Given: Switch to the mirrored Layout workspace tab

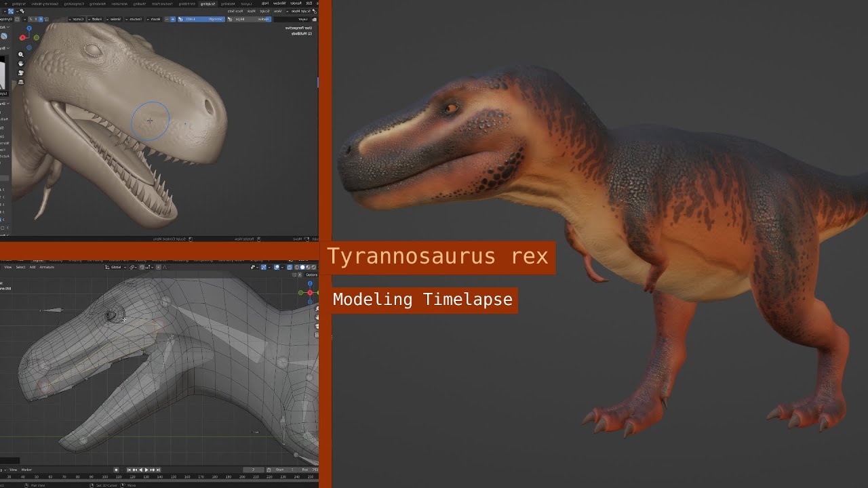Looking at the screenshot, I should (x=246, y=4).
